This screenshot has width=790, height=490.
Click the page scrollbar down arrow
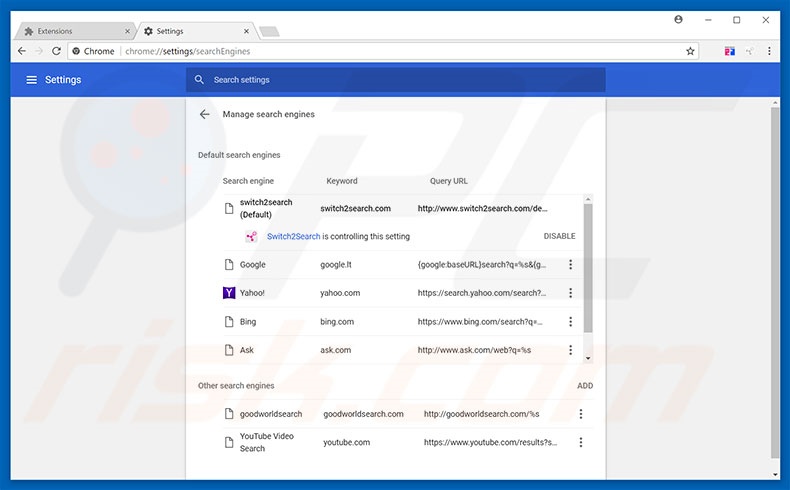pos(775,474)
